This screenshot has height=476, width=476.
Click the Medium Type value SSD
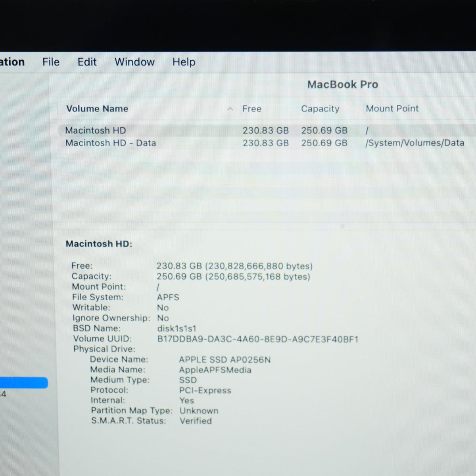188,380
